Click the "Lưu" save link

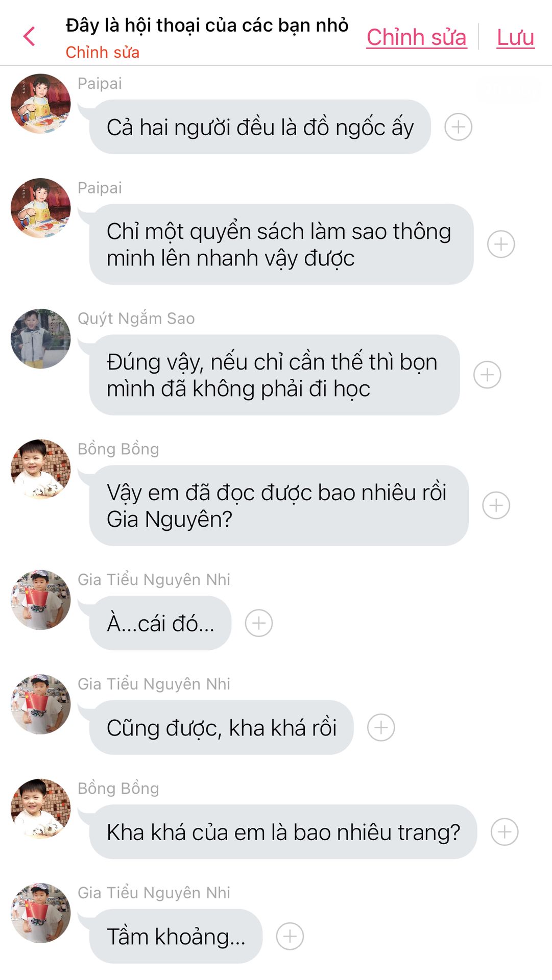[x=515, y=37]
